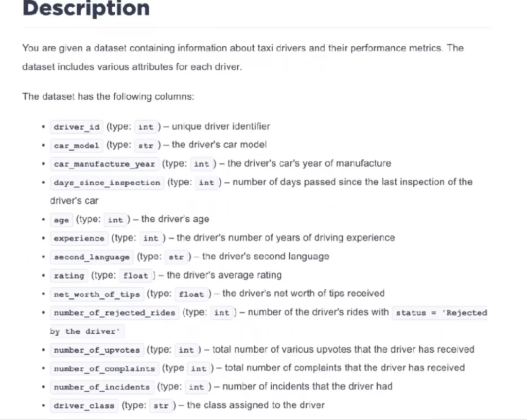This screenshot has height=420, width=527.
Task: Click the rating code label
Action: [x=69, y=276]
